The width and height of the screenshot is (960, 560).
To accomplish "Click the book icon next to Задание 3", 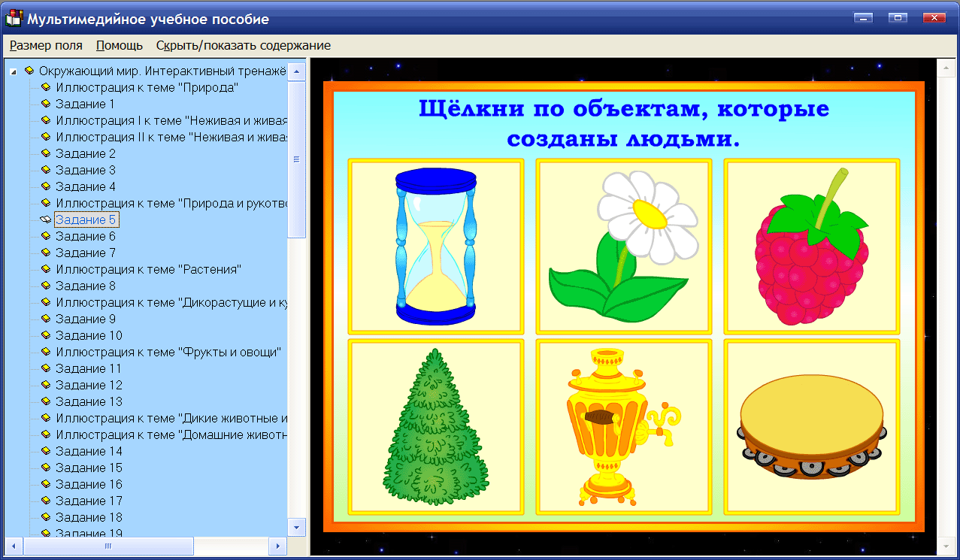I will pyautogui.click(x=45, y=170).
